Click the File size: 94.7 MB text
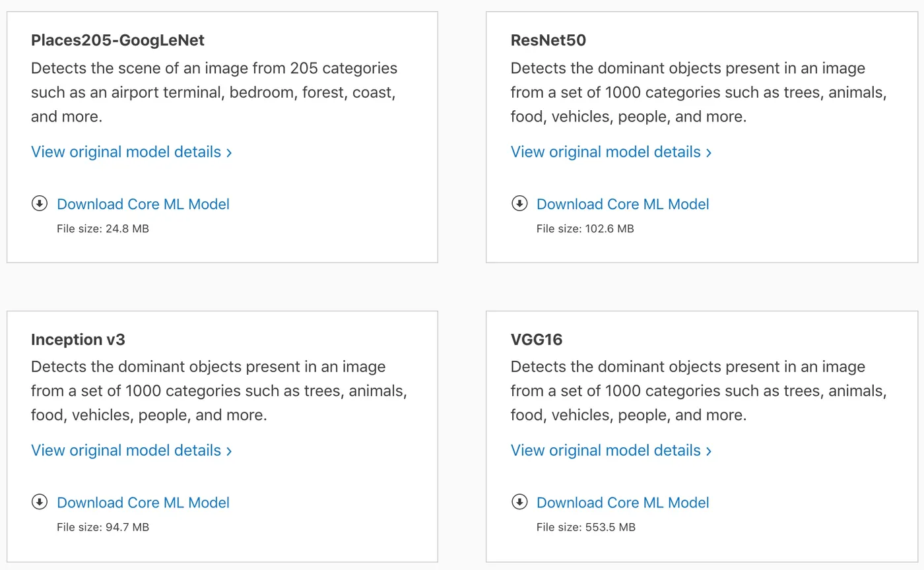Viewport: 924px width, 570px height. pos(103,527)
